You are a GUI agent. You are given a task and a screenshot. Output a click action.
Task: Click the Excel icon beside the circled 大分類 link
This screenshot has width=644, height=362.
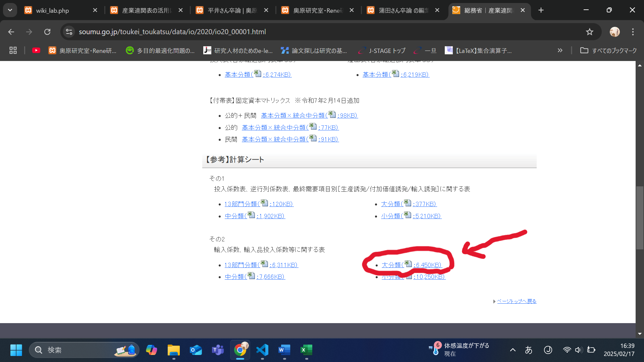click(x=408, y=264)
